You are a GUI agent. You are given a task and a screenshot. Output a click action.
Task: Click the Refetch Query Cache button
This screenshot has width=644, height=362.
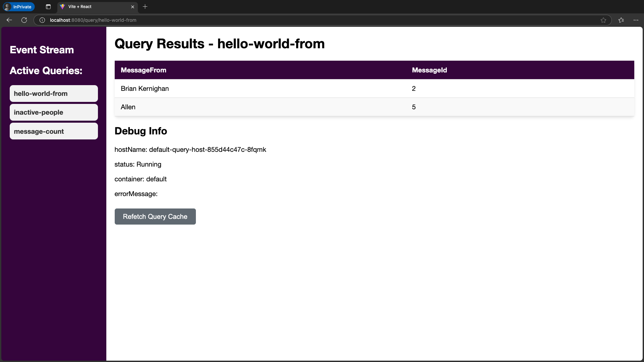coord(155,217)
